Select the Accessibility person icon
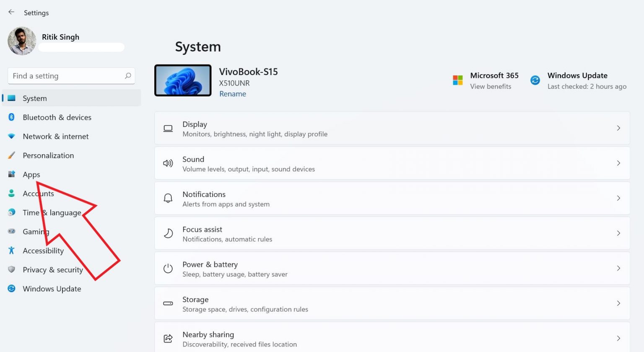 point(12,250)
